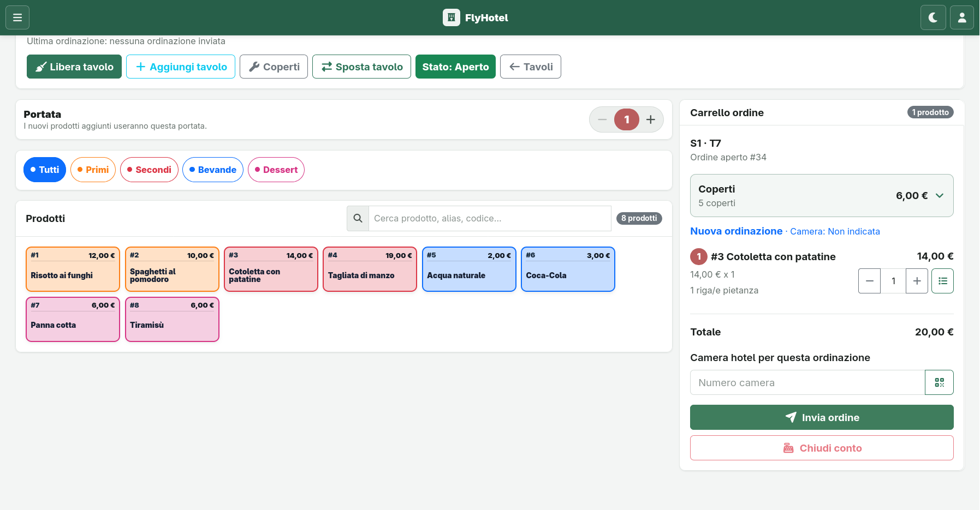Click the 'Ordine aperto #34' text
980x510 pixels.
click(x=728, y=157)
